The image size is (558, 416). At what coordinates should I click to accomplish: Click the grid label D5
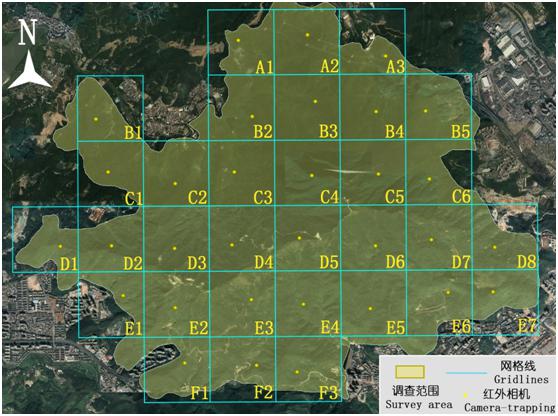tap(329, 262)
